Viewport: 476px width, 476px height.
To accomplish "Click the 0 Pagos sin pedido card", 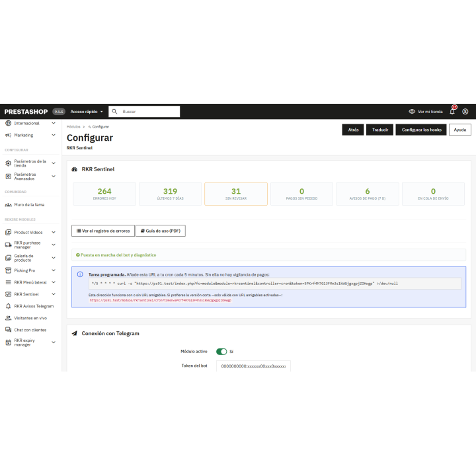I will pyautogui.click(x=301, y=194).
